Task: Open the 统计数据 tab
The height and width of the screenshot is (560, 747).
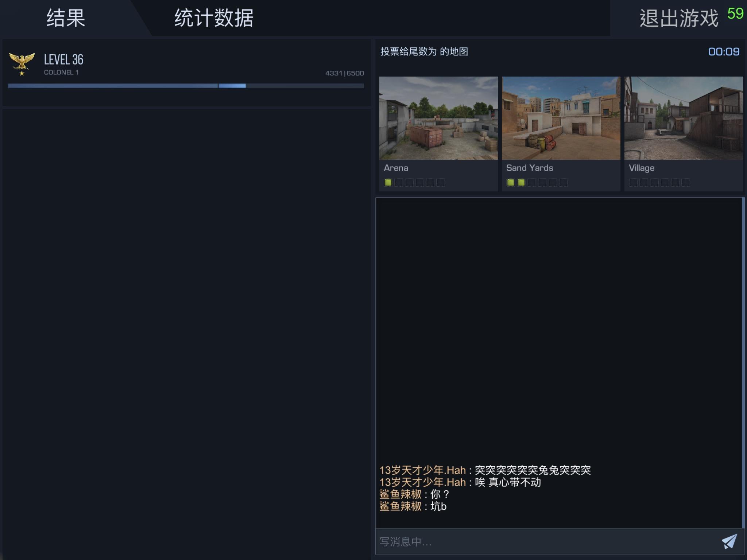Action: (214, 18)
